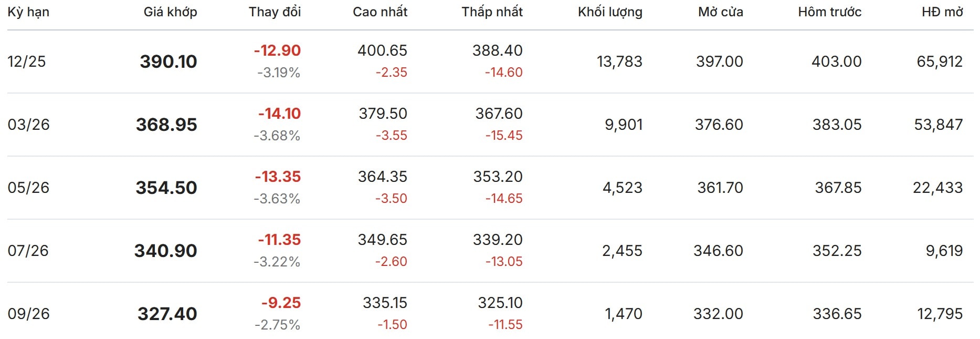Viewport: 980px width, 339px height.
Task: Click the Thay đổi column header
Action: tap(275, 12)
